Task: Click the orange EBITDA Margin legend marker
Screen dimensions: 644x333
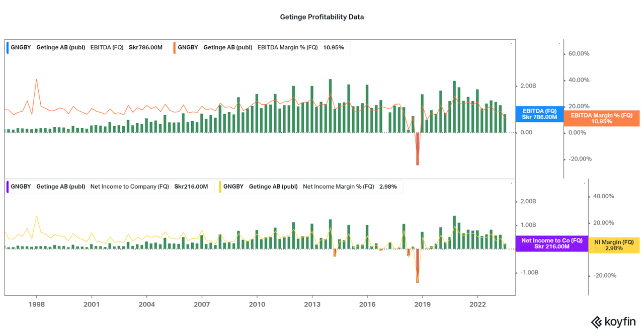Action: 175,48
